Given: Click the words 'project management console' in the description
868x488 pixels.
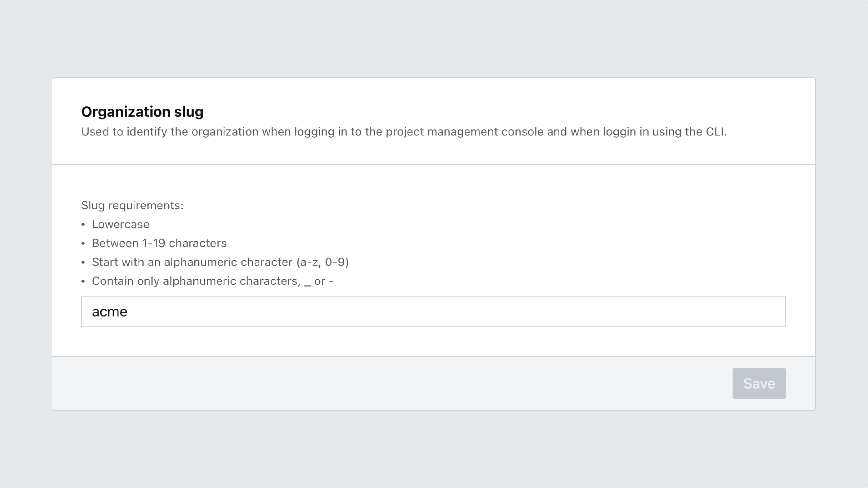Looking at the screenshot, I should pos(464,132).
